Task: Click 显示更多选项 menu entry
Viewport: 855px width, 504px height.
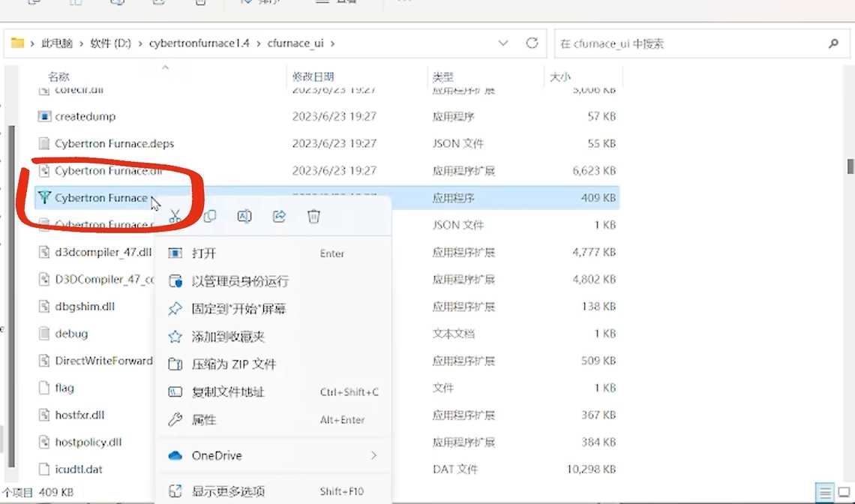Action: point(273,491)
